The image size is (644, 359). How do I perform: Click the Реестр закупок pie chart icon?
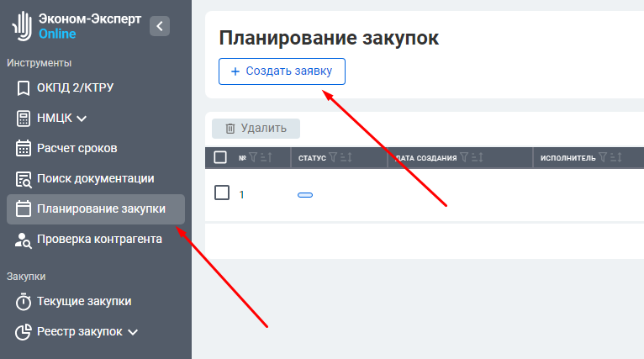coord(23,332)
